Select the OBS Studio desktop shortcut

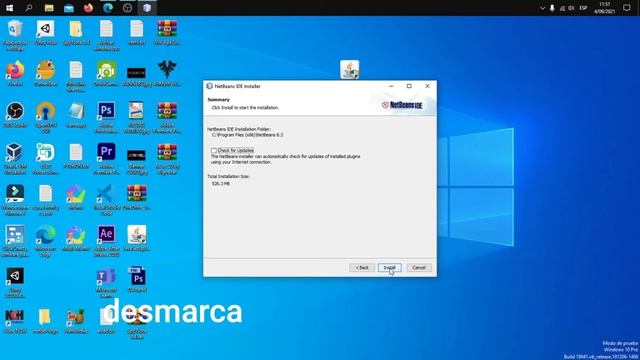(15, 115)
